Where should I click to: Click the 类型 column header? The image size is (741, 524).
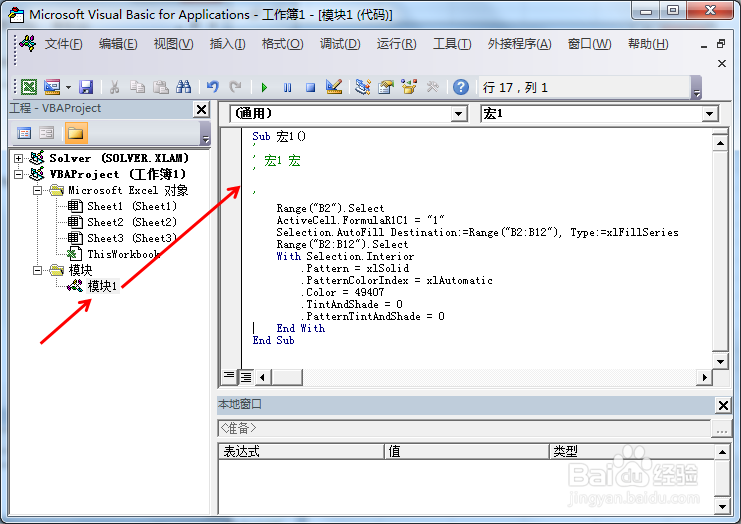click(x=632, y=451)
